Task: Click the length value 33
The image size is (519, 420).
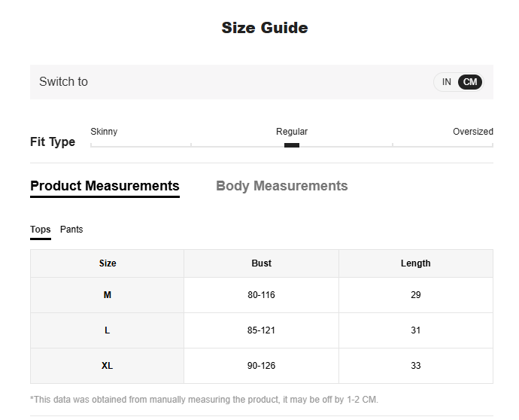Action: pos(415,366)
